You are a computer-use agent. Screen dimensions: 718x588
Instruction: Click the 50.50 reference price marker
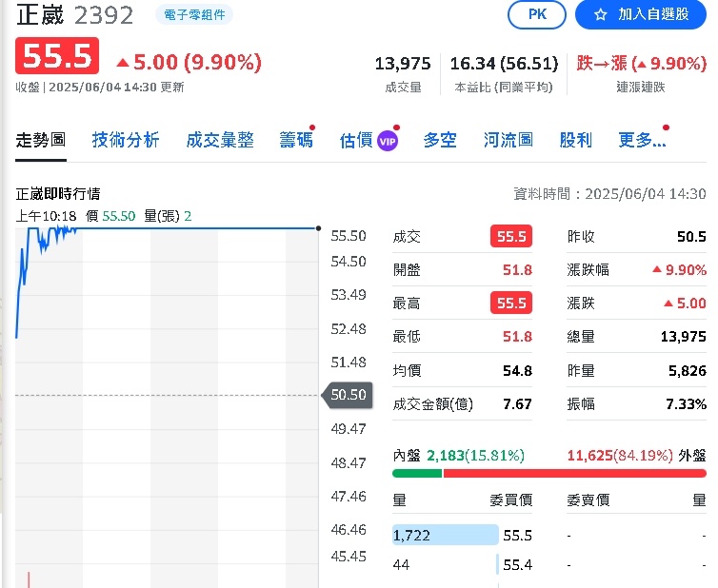click(x=348, y=395)
